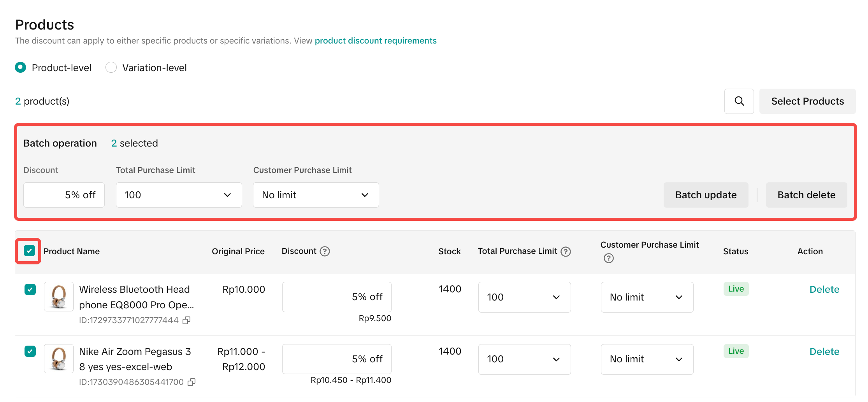The width and height of the screenshot is (868, 402).
Task: Open Total Purchase Limit dropdown for Nike product
Action: (524, 359)
